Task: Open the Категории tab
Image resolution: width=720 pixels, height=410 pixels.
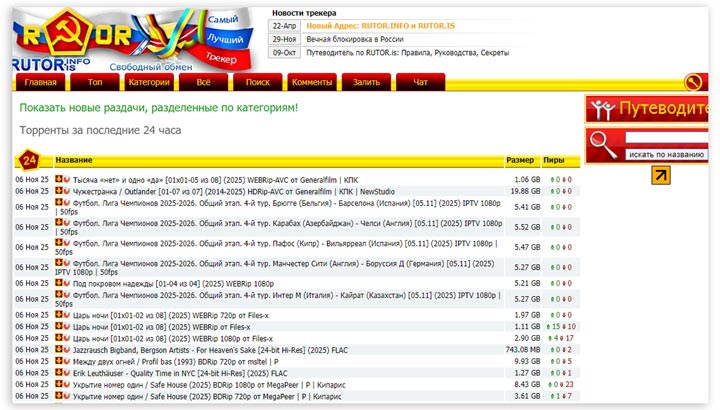Action: pos(149,82)
